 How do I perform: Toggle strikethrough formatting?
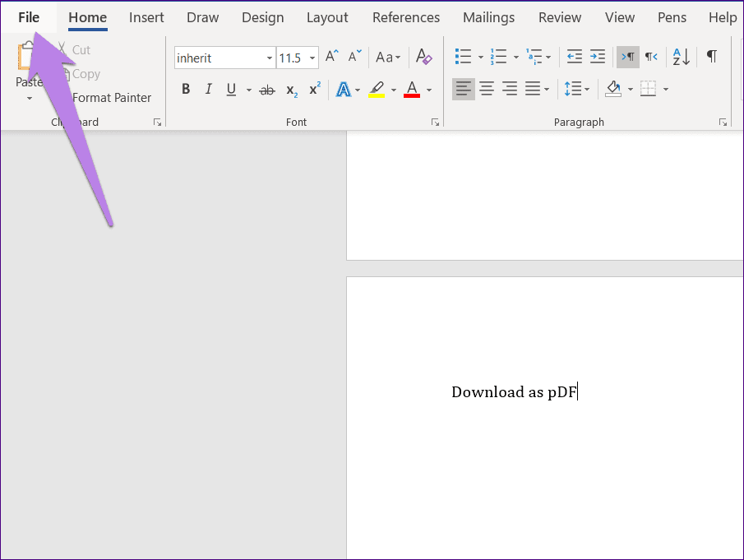click(x=267, y=90)
